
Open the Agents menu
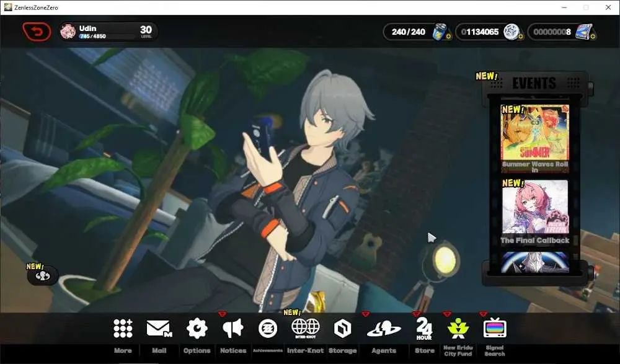pos(384,329)
